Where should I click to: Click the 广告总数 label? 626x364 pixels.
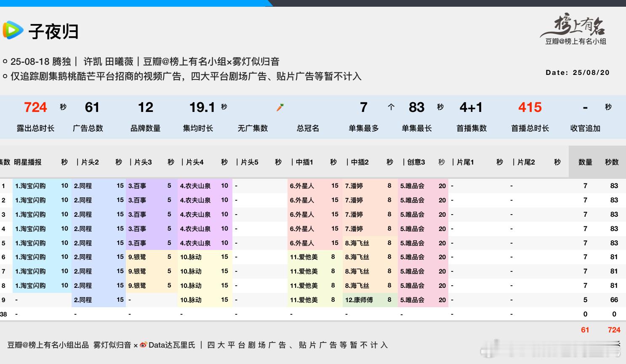click(x=88, y=128)
